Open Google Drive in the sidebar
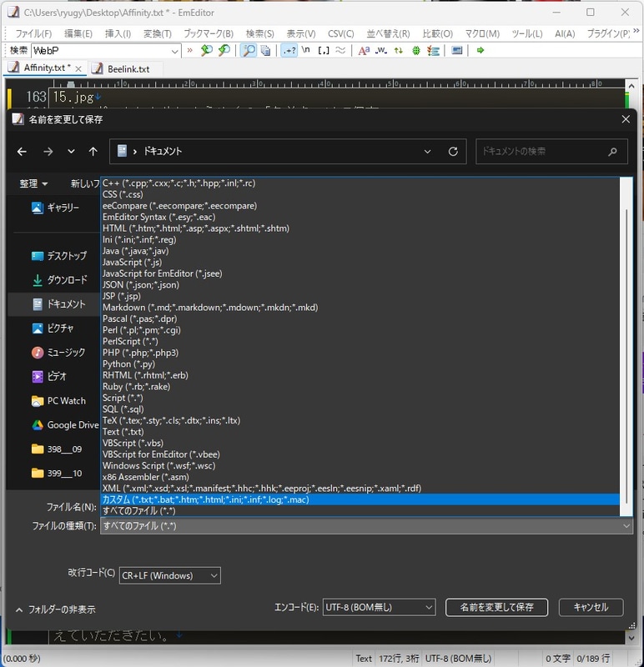This screenshot has width=644, height=667. point(65,425)
